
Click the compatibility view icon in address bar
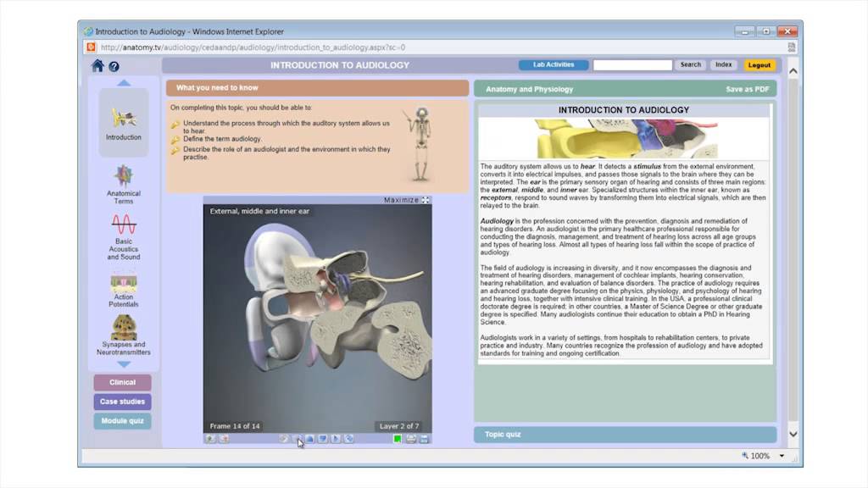point(792,47)
